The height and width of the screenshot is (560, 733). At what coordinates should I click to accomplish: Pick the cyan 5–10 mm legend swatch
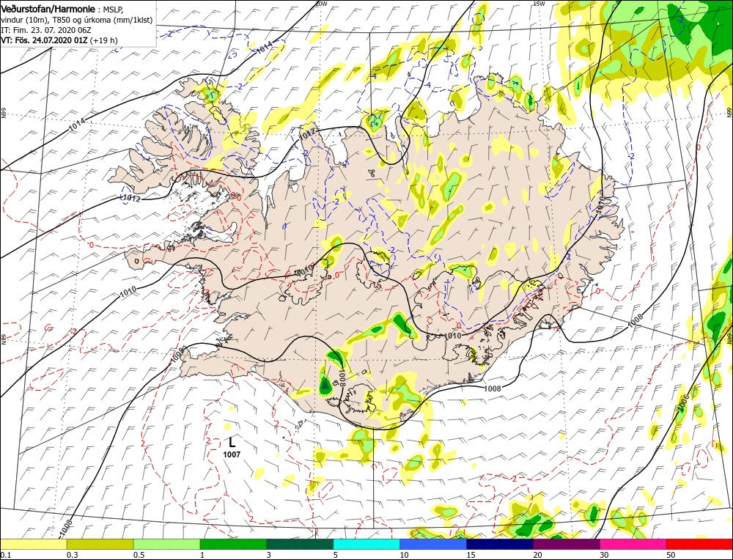[366, 544]
